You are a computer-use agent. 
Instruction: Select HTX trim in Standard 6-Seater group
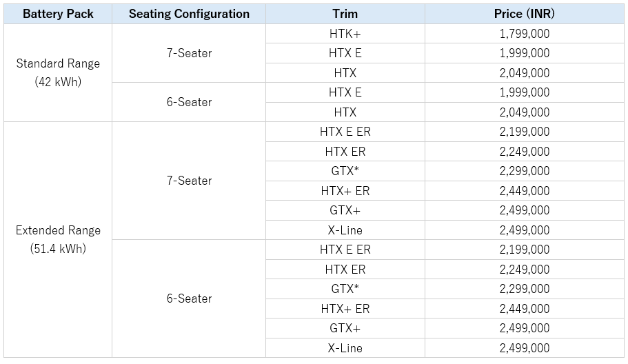click(x=345, y=112)
